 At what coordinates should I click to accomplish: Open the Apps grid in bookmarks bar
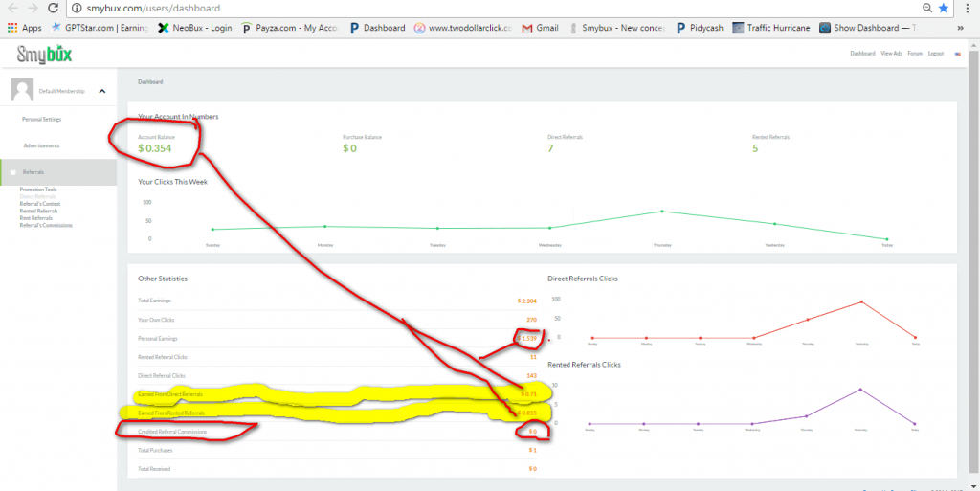point(24,28)
